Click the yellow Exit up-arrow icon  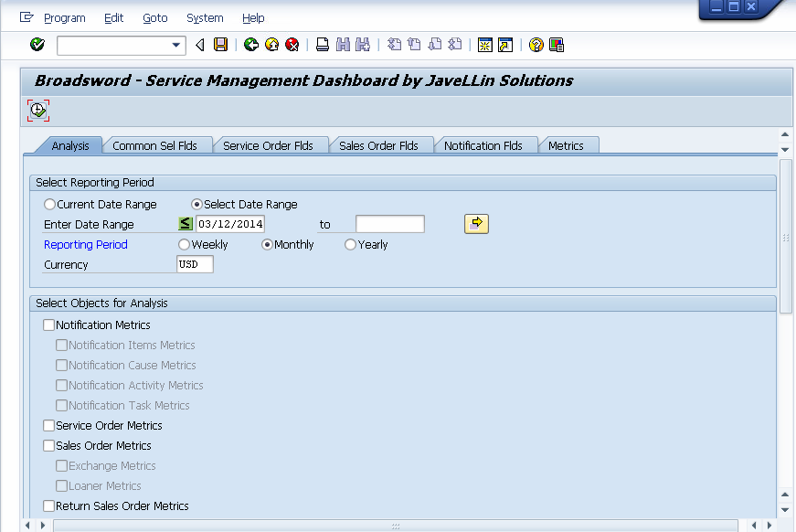[x=271, y=45]
